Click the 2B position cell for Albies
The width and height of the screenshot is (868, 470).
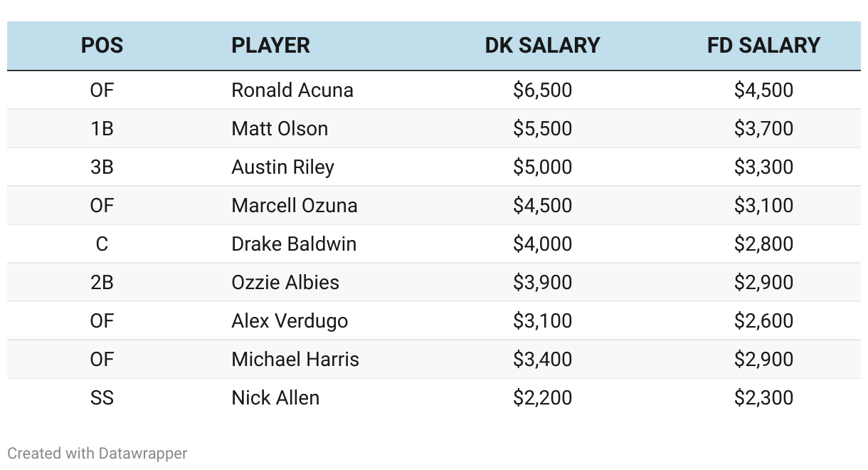(102, 283)
